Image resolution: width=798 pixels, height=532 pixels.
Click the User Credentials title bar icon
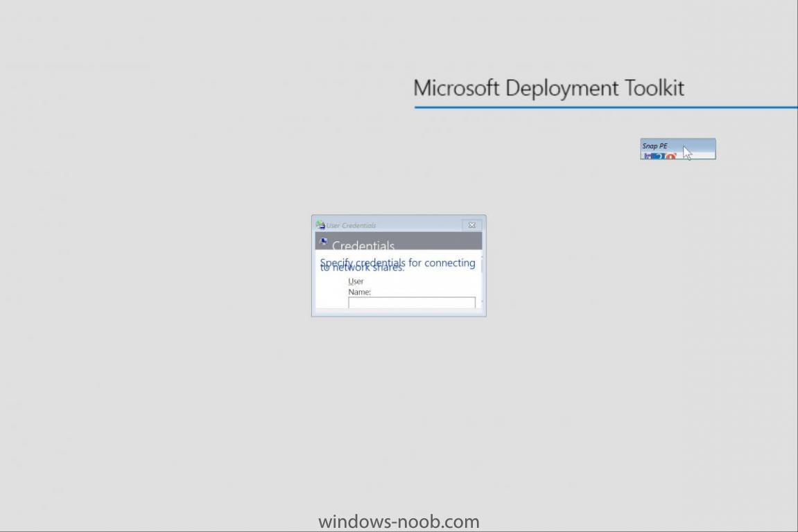pos(320,225)
